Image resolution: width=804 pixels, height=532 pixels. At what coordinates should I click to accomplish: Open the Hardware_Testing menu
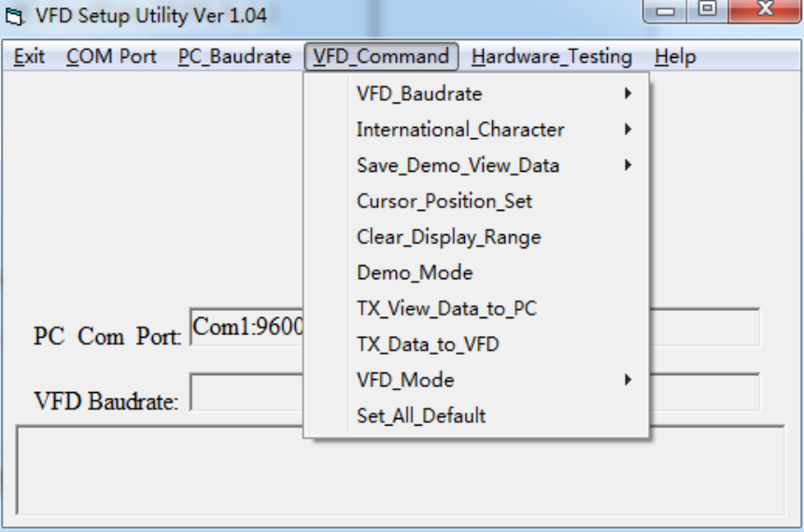[552, 57]
